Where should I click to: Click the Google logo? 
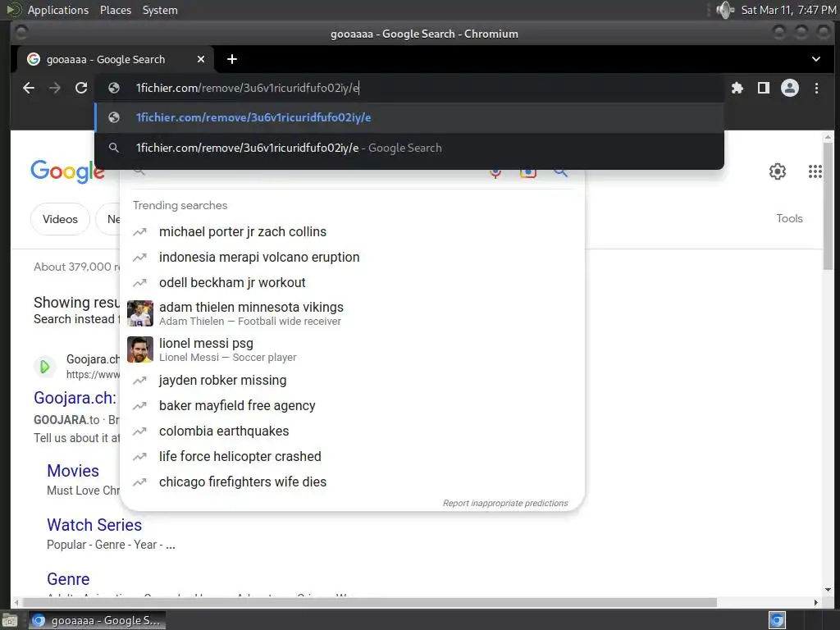click(x=67, y=171)
